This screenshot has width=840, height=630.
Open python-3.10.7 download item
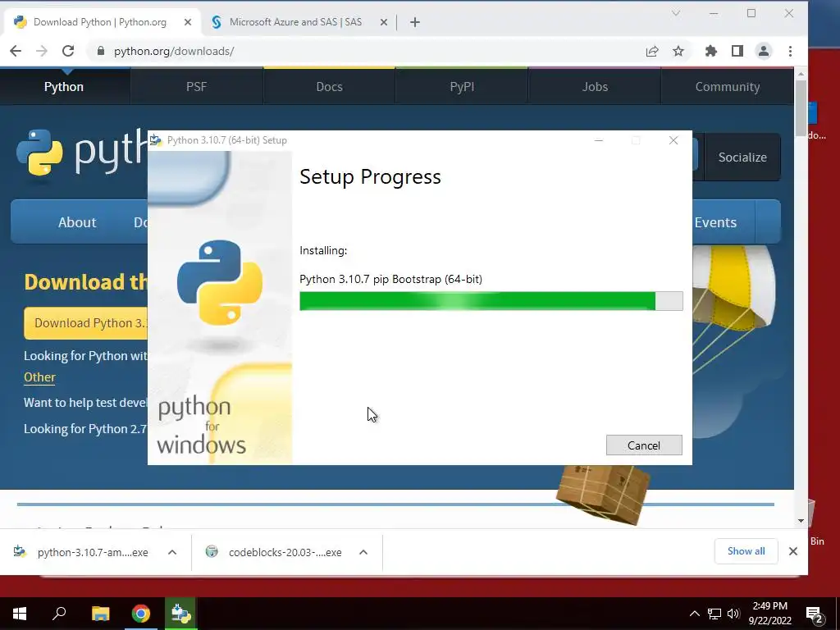(x=80, y=552)
